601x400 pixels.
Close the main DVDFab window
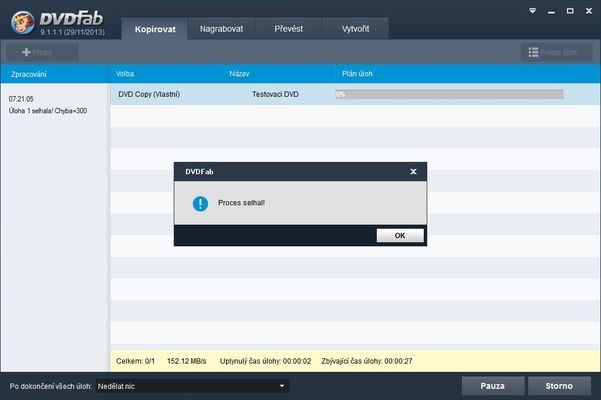pos(589,11)
